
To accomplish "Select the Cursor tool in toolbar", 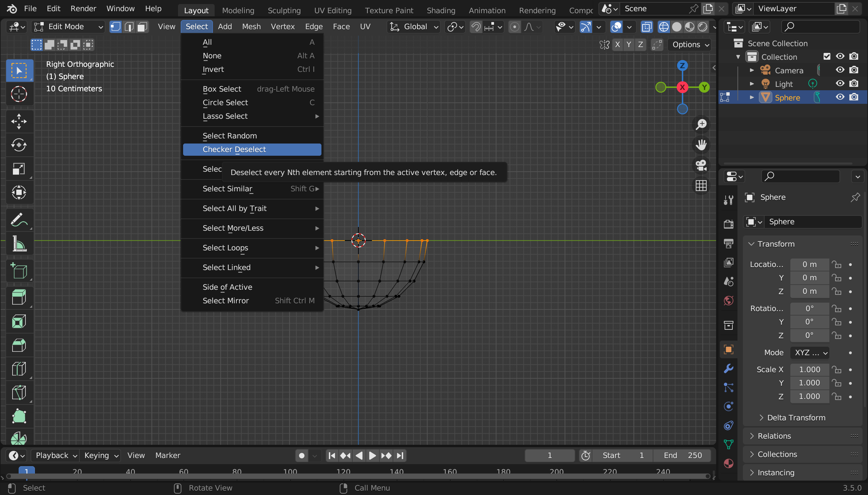I will [x=19, y=94].
